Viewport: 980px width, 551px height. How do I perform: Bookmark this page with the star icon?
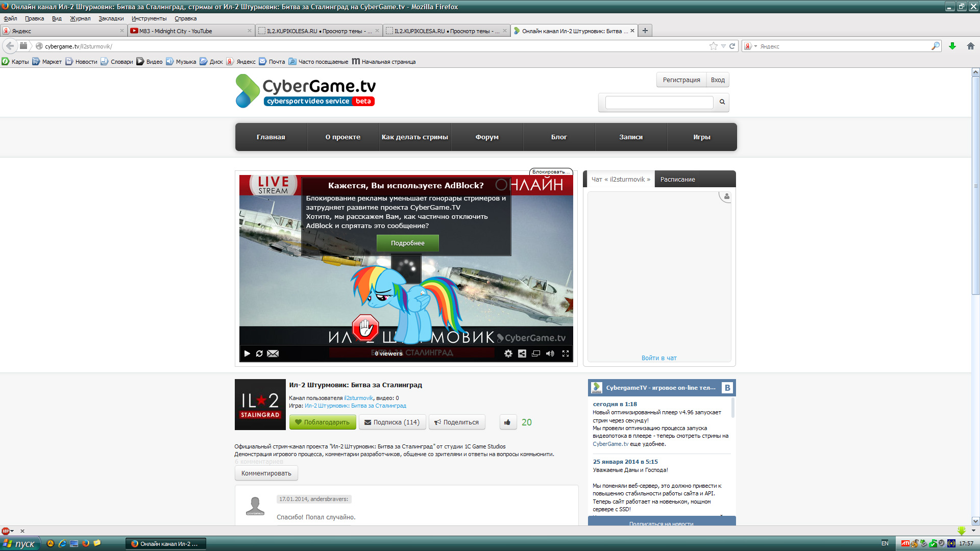(713, 46)
